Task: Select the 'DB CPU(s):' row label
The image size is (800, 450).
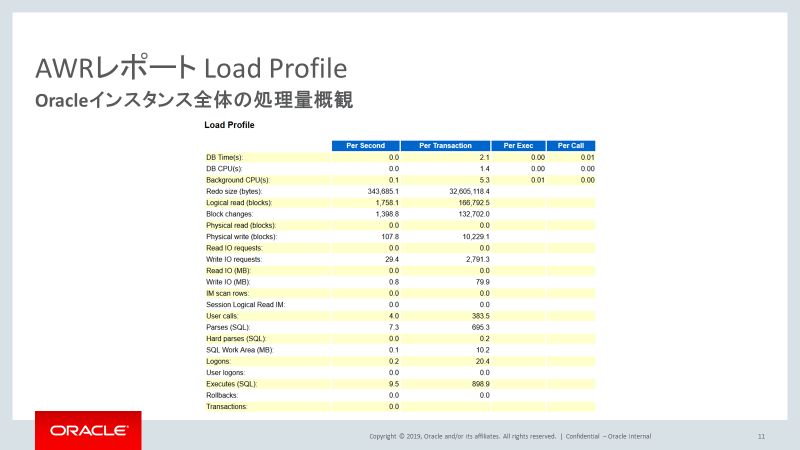Action: click(224, 169)
